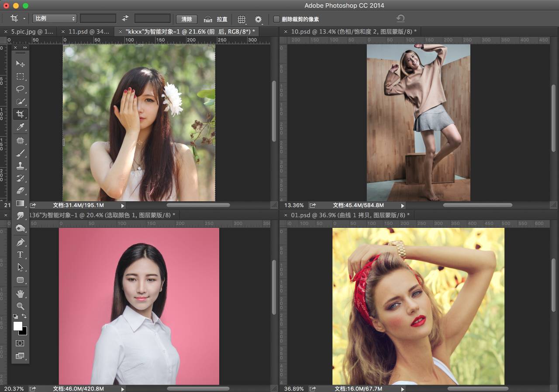Switch to the 11.psd tab
The height and width of the screenshot is (392, 559).
(x=89, y=31)
